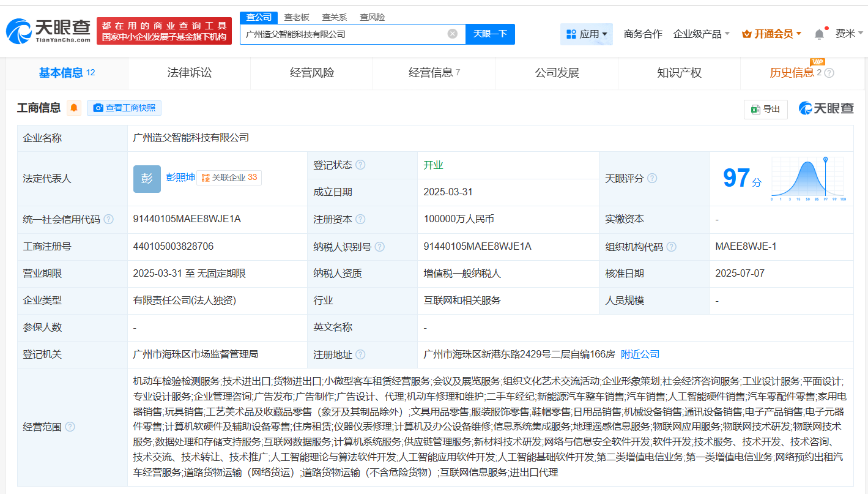Clear the search box with X icon
This screenshot has width=868, height=494.
[x=452, y=34]
